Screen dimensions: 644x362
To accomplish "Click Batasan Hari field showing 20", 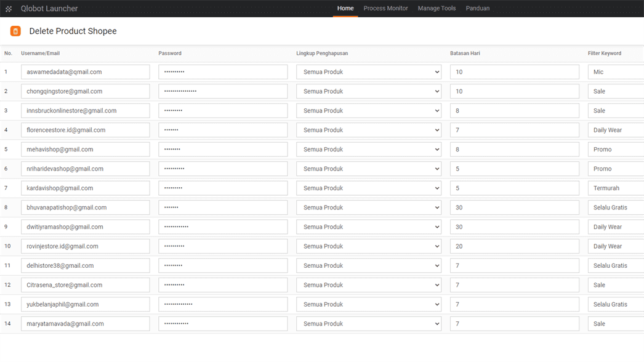I will coord(514,246).
